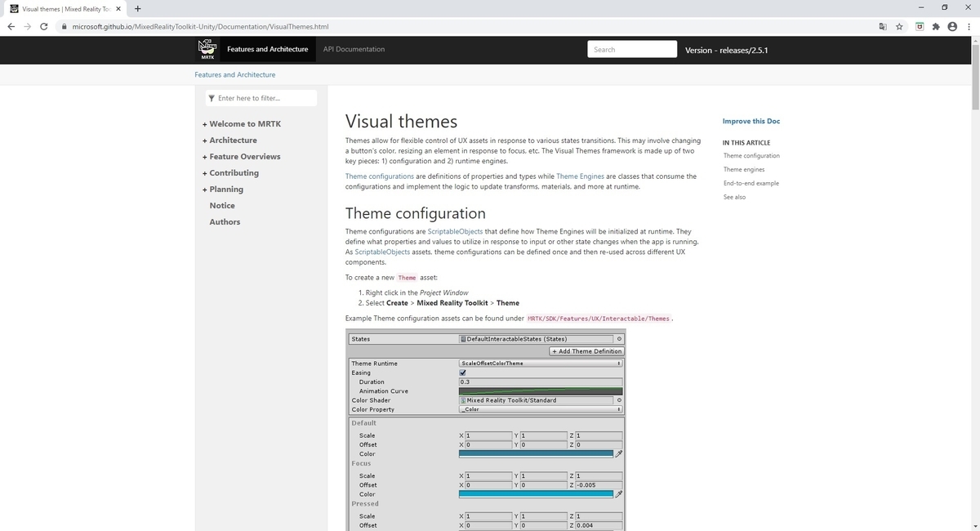Click the Default state color swatch
The width and height of the screenshot is (980, 531).
(x=536, y=453)
